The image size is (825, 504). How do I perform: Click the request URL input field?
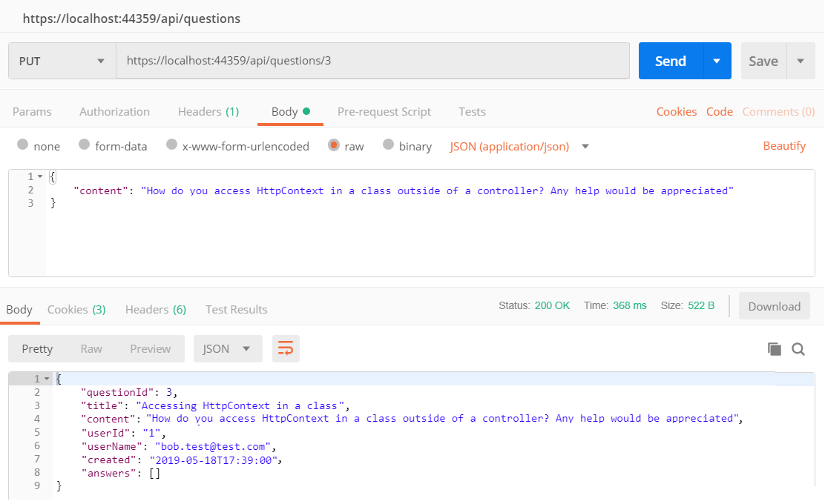[x=372, y=61]
